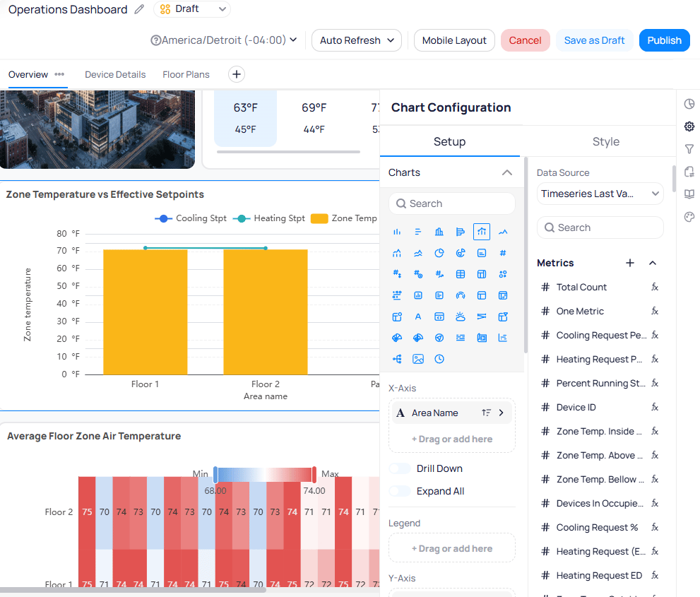Viewport: 700px width, 597px height.
Task: Expand Area Name field options arrow
Action: pyautogui.click(x=502, y=413)
